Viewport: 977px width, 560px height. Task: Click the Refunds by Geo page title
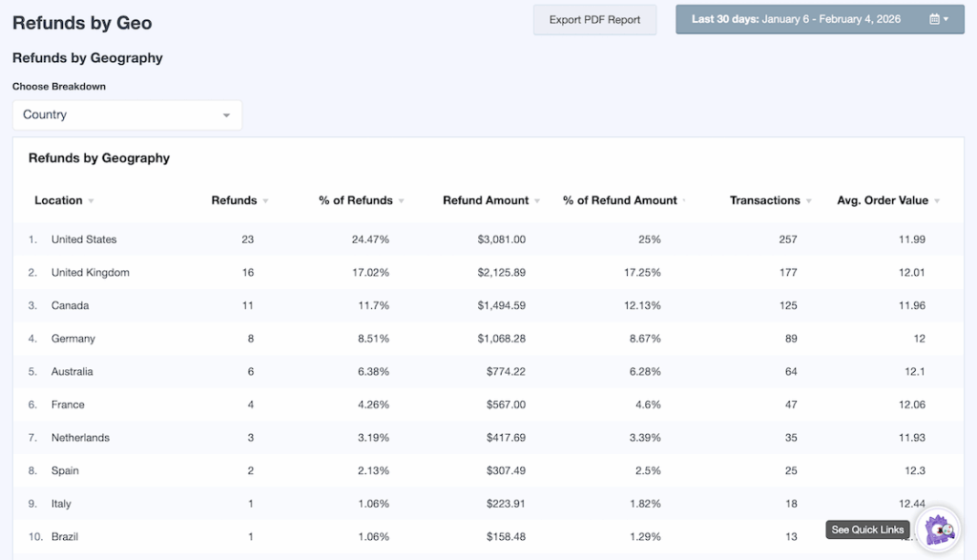tap(82, 23)
